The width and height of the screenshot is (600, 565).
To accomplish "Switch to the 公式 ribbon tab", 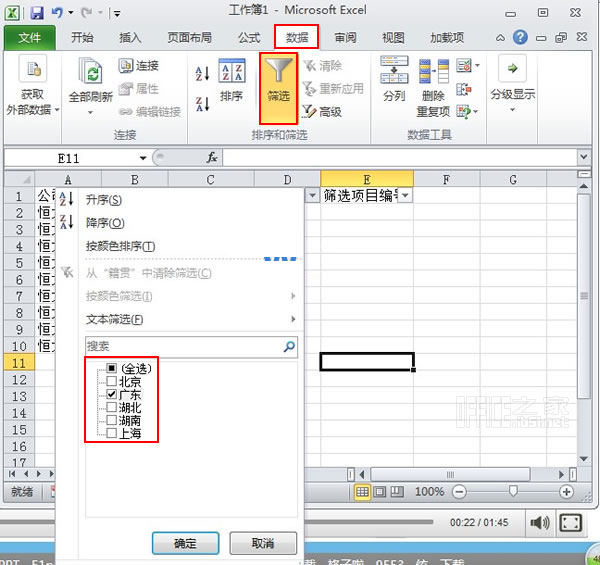I will pos(249,38).
